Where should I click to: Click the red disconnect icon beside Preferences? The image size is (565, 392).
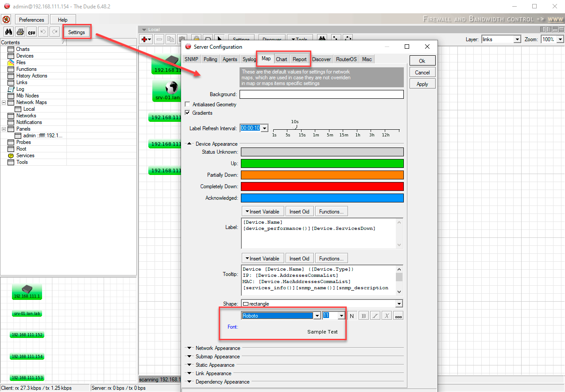pos(6,19)
